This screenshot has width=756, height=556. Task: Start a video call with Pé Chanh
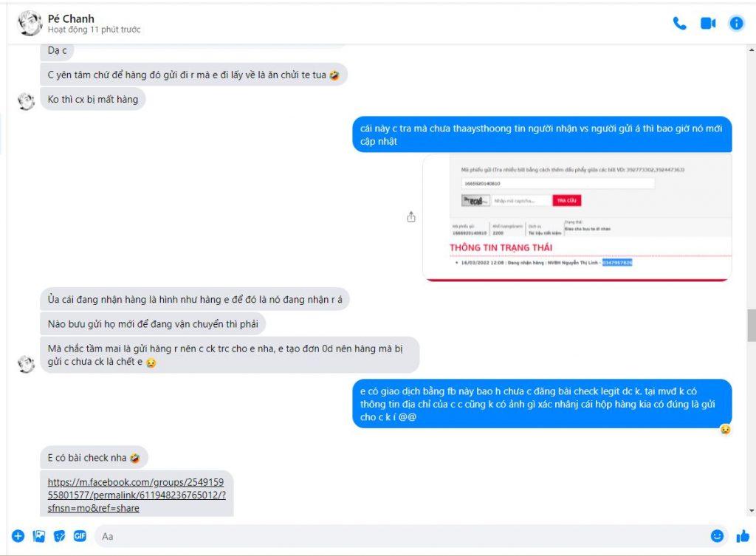click(x=708, y=23)
